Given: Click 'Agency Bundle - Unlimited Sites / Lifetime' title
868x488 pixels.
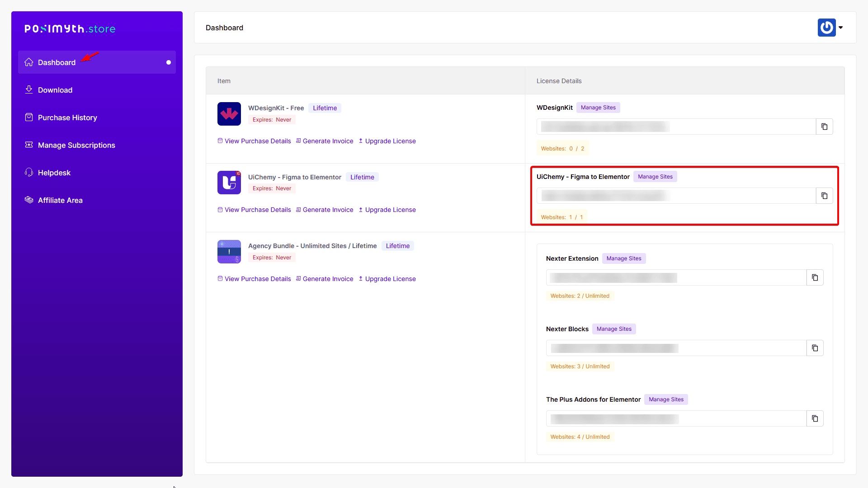Looking at the screenshot, I should coord(312,246).
